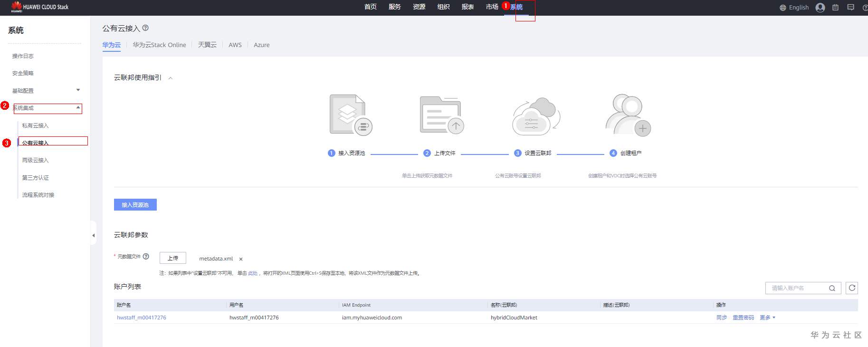This screenshot has height=347, width=868.
Task: Click the guide step label 上传文件
Action: [x=445, y=153]
